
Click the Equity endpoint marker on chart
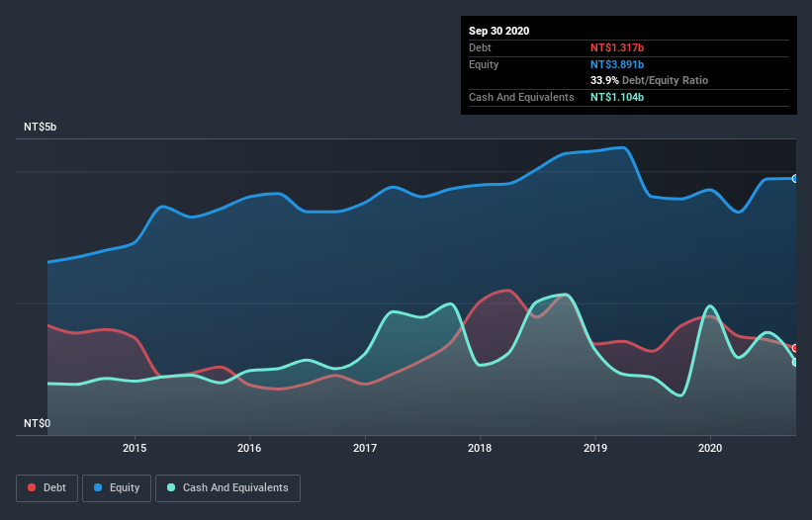(795, 179)
